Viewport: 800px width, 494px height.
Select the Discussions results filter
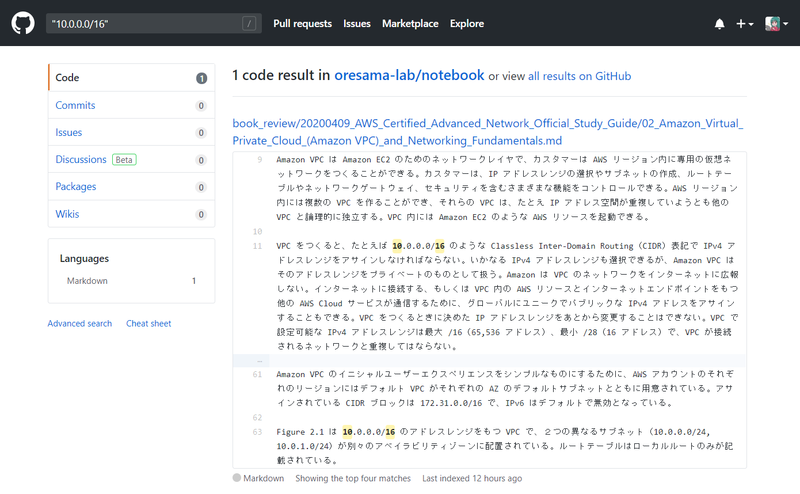[132, 159]
